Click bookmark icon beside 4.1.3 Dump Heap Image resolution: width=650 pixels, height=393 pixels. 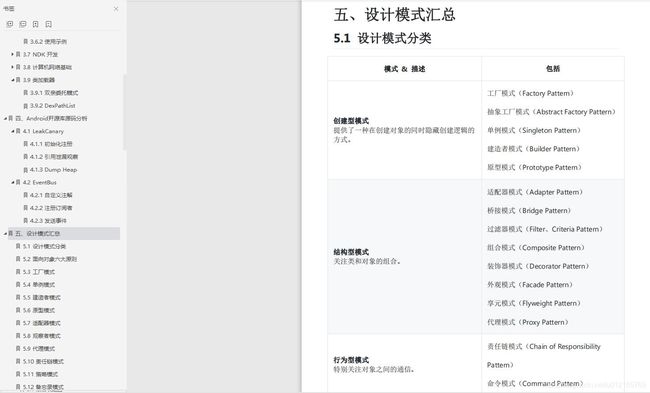coord(26,170)
